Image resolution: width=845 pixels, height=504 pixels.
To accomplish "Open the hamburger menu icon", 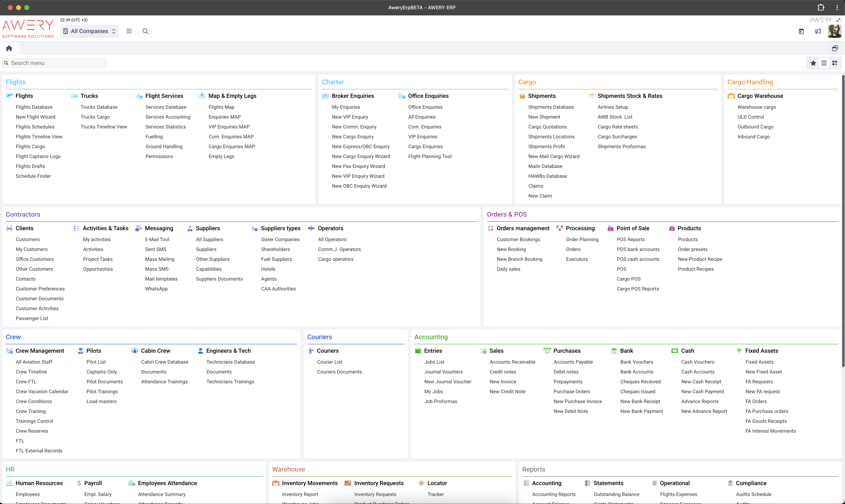I will [129, 31].
